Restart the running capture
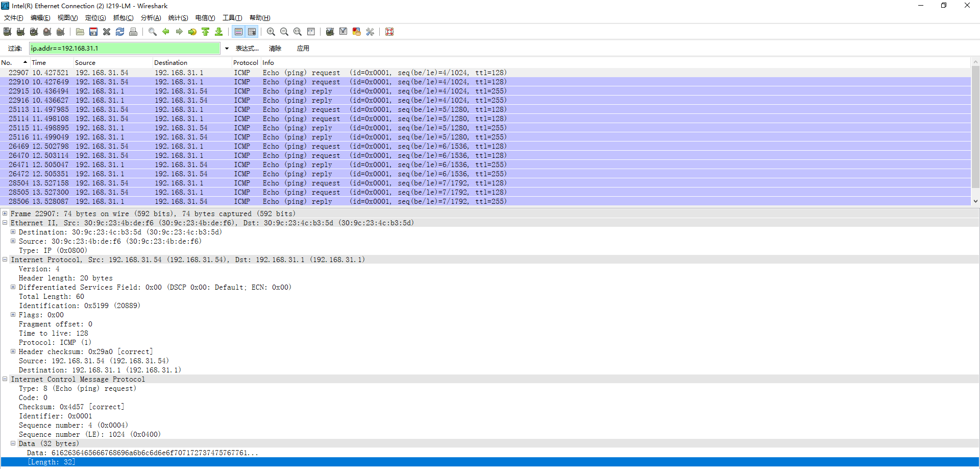Screen dimensions: 980x469 coord(60,32)
